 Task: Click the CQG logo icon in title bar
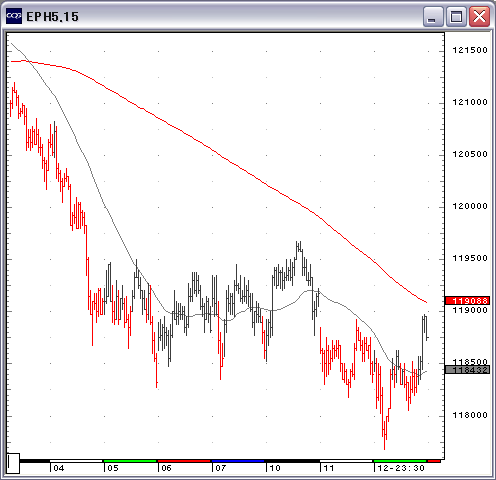point(14,16)
